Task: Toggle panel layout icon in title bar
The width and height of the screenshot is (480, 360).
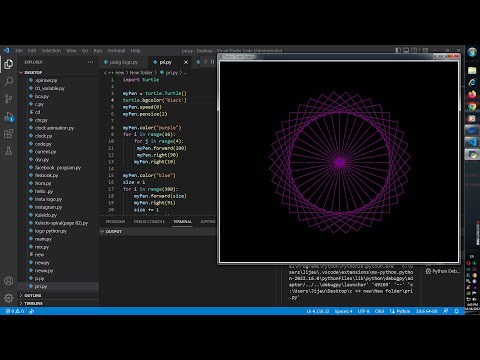Action: point(406,50)
